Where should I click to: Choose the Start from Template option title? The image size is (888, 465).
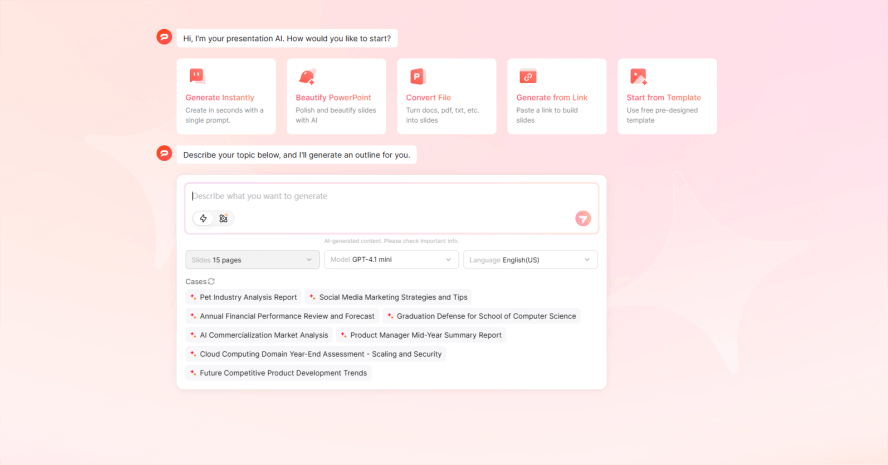point(663,98)
